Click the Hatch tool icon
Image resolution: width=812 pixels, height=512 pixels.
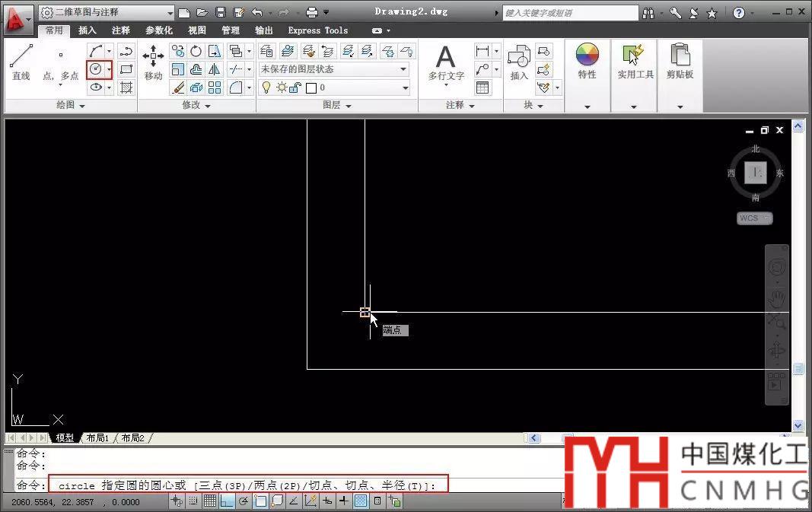pyautogui.click(x=126, y=87)
